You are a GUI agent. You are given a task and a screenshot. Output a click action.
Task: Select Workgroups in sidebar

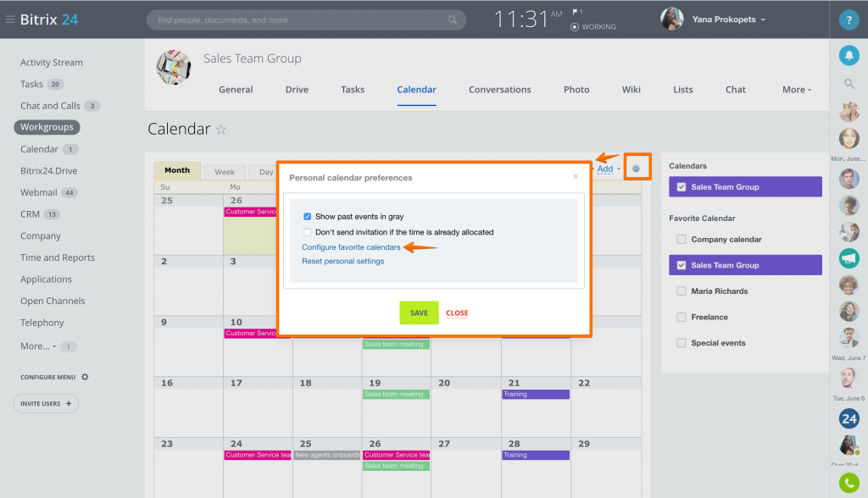click(47, 127)
